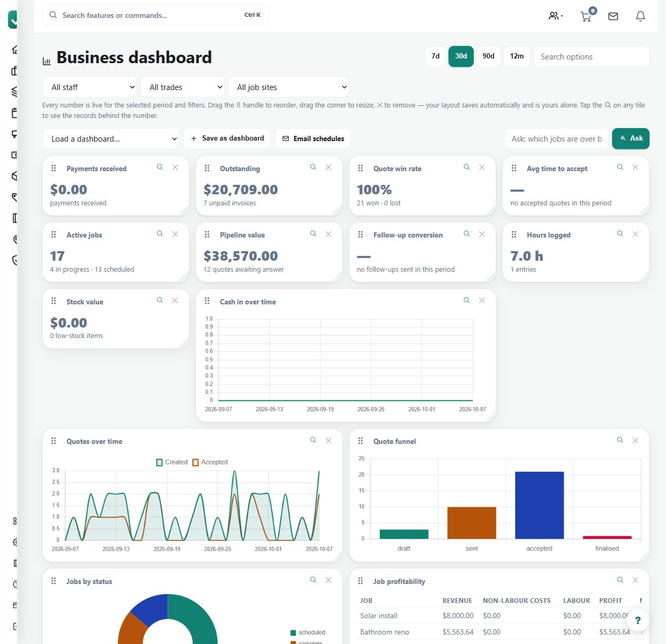Inspect records behind Avg time to accept
666x644 pixels.
620,167
